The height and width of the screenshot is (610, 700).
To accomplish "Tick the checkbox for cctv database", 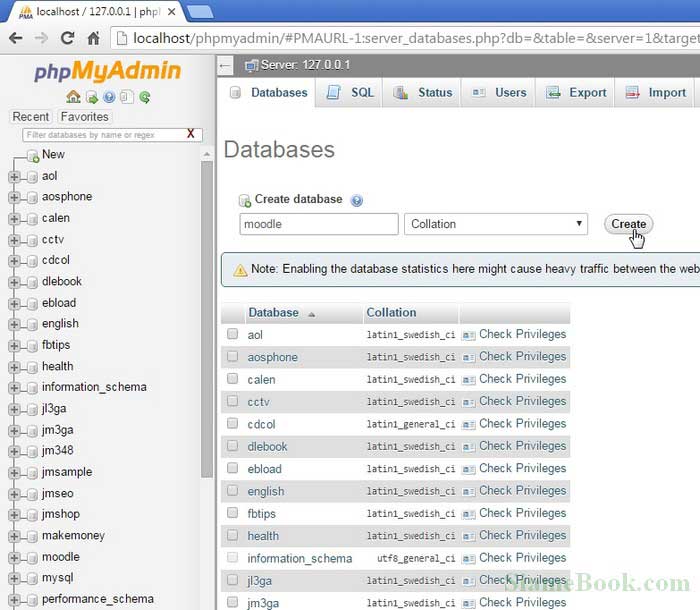I will click(x=233, y=401).
